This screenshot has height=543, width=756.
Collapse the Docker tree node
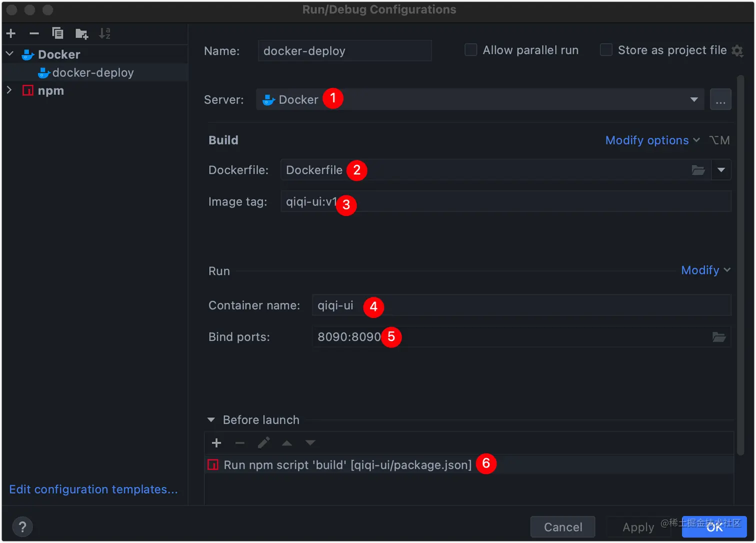[x=9, y=53]
